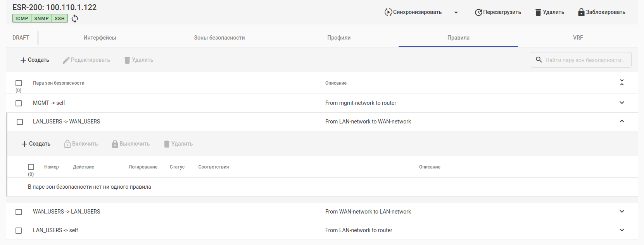Click the refresh icon beside SSH badge
644x245 pixels.
click(x=75, y=19)
